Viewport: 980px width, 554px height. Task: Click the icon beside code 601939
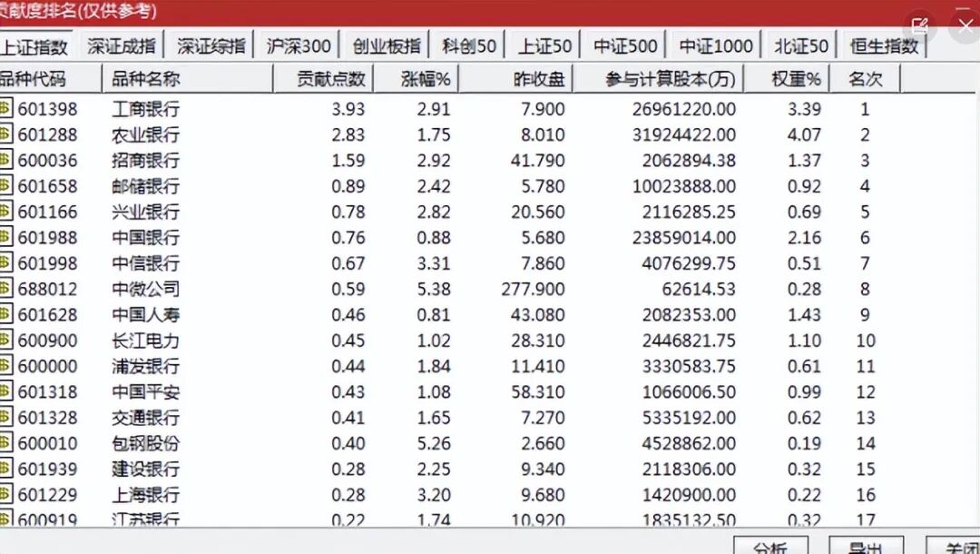pos(5,468)
